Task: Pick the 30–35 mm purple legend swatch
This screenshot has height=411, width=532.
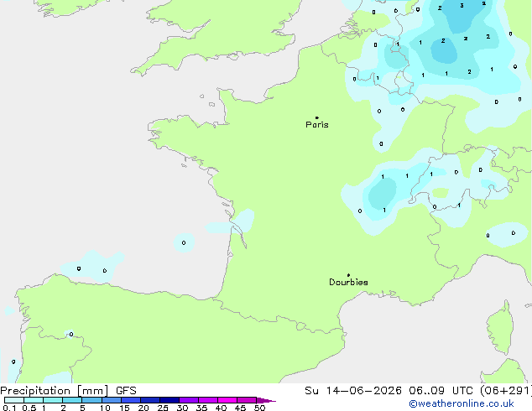Action: pyautogui.click(x=189, y=400)
